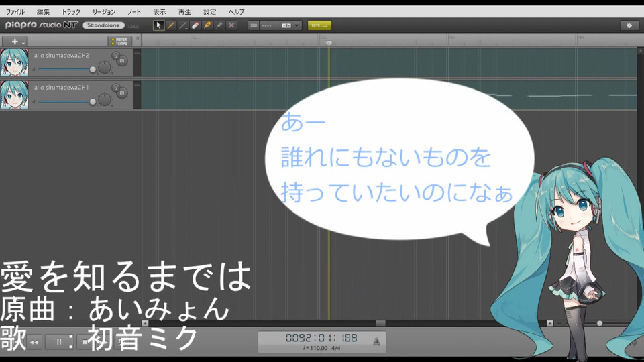The height and width of the screenshot is (362, 644).
Task: Select the pencil draw tool
Action: click(171, 25)
